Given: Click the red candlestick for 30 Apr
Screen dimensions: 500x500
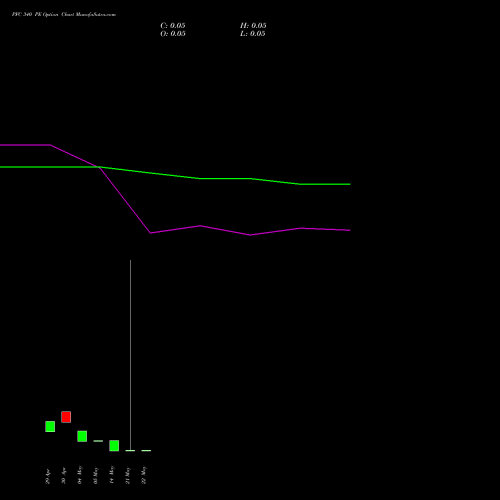Looking at the screenshot, I should click(x=66, y=417).
